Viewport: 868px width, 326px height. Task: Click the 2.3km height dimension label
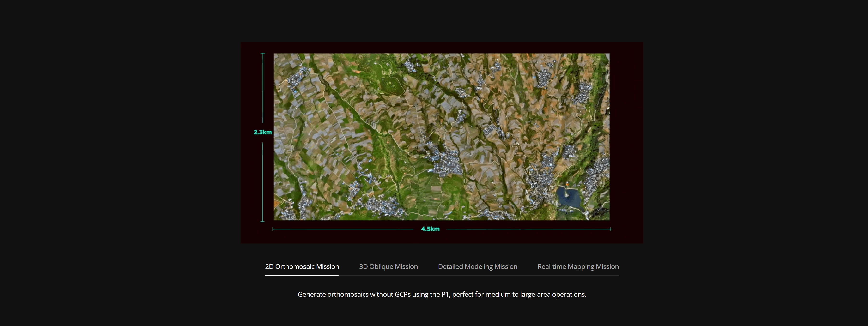pyautogui.click(x=262, y=132)
